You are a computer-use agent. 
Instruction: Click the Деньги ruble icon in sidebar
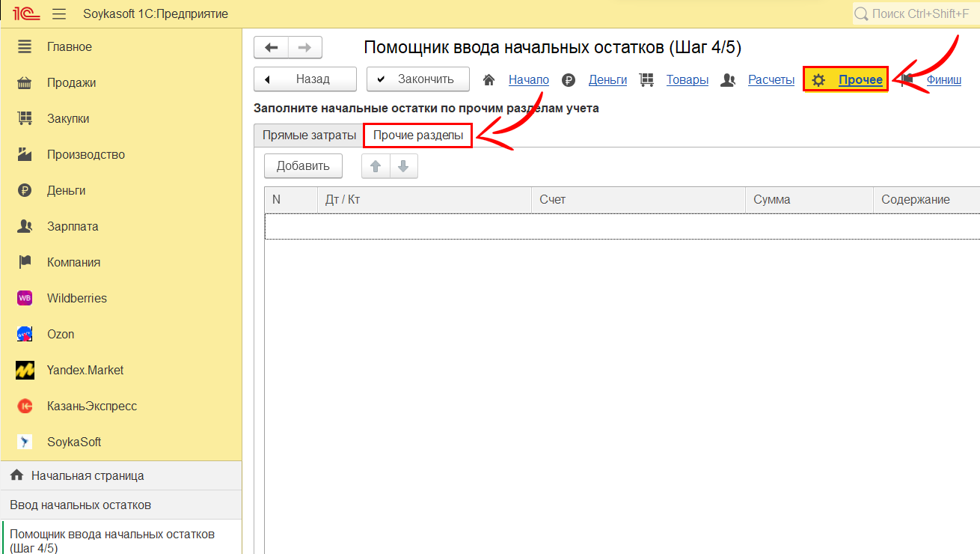tap(25, 190)
